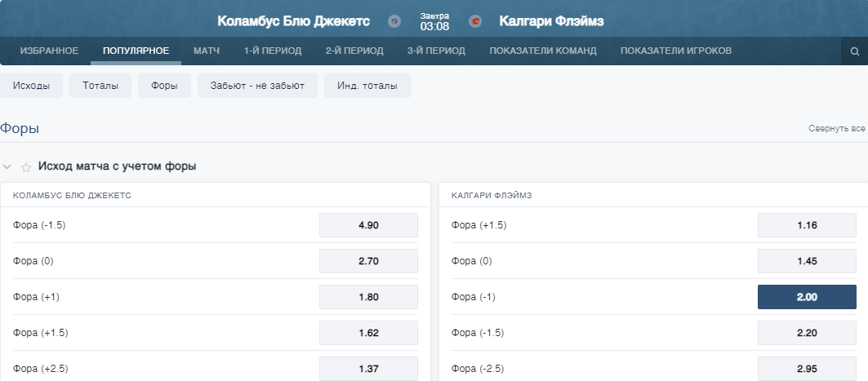
Task: Filter by Инд. тоталы
Action: point(367,86)
